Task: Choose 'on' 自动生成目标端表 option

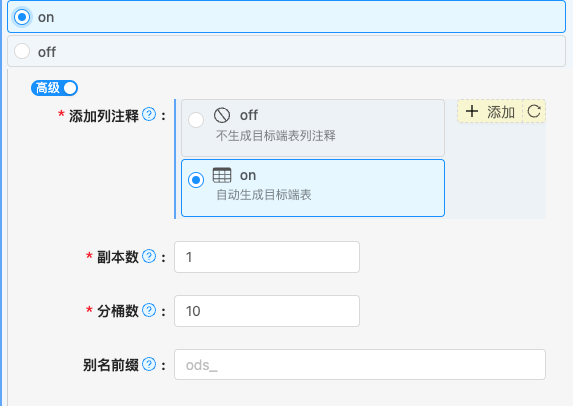Action: [x=313, y=188]
